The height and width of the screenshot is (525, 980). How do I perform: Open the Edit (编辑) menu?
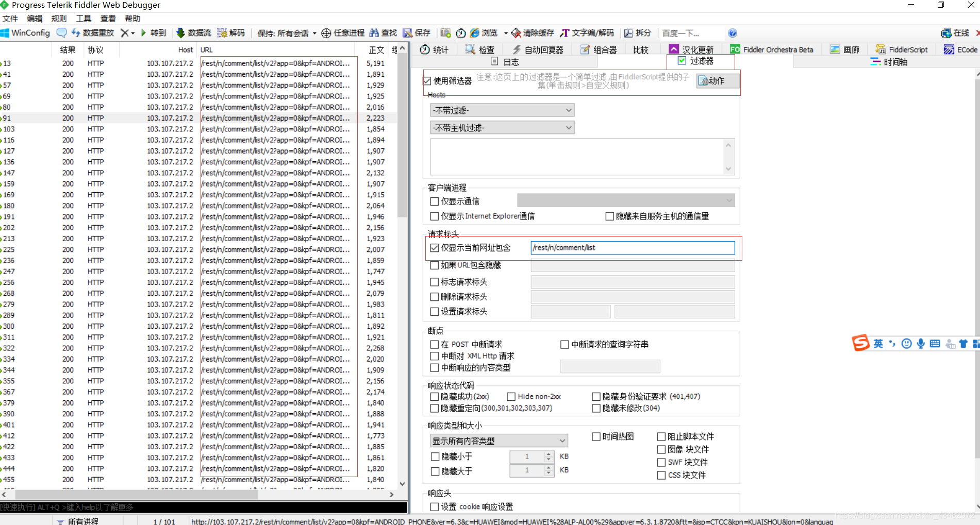(x=35, y=19)
